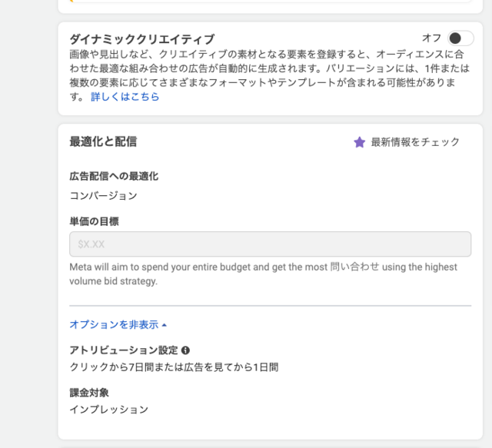Screen dimensions: 492x448
Task: Click the 単価の目標 label
Action: pyautogui.click(x=94, y=221)
